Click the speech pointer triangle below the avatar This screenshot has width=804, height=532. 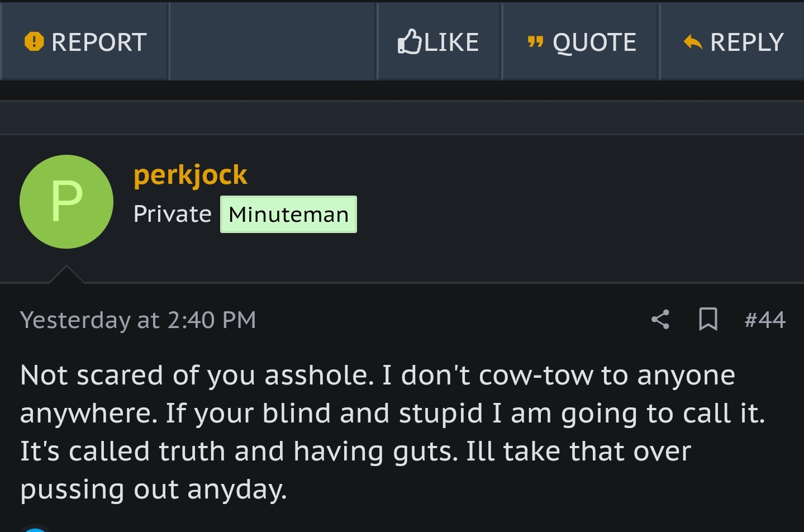[66, 274]
